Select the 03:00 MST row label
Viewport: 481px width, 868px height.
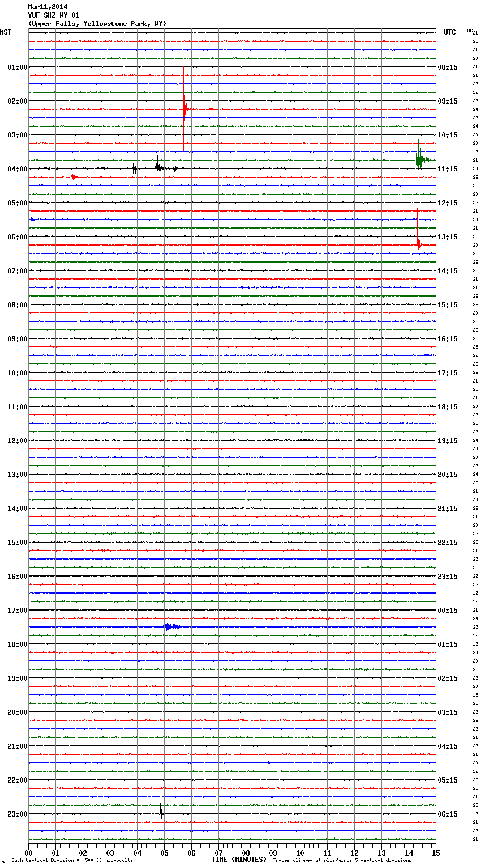pos(18,135)
